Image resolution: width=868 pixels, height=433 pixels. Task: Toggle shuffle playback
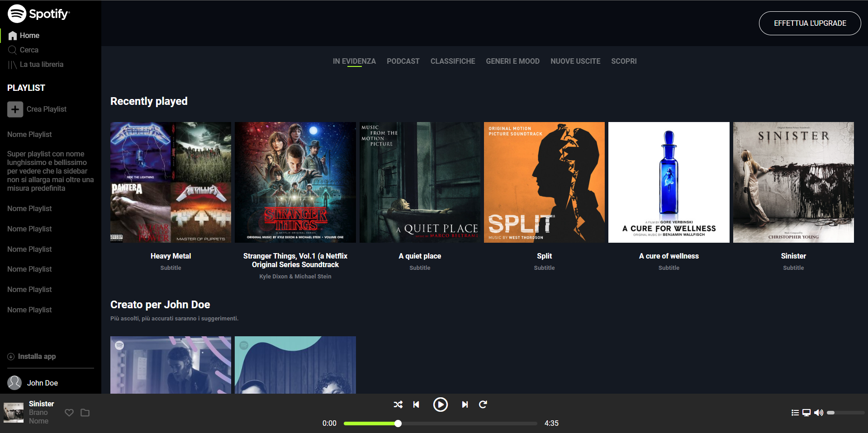click(398, 405)
